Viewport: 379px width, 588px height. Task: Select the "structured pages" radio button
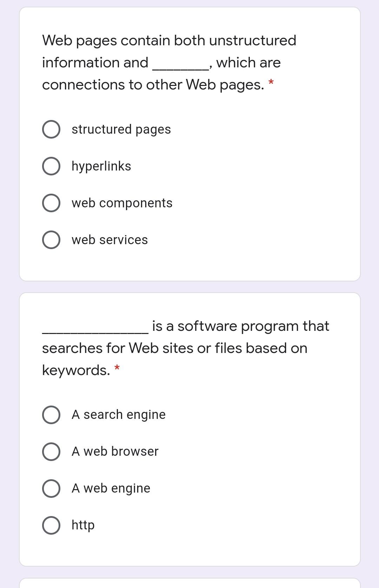click(51, 129)
